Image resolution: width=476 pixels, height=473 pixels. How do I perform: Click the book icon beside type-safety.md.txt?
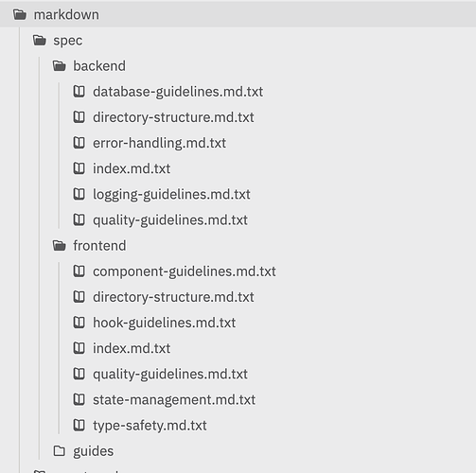tap(79, 425)
